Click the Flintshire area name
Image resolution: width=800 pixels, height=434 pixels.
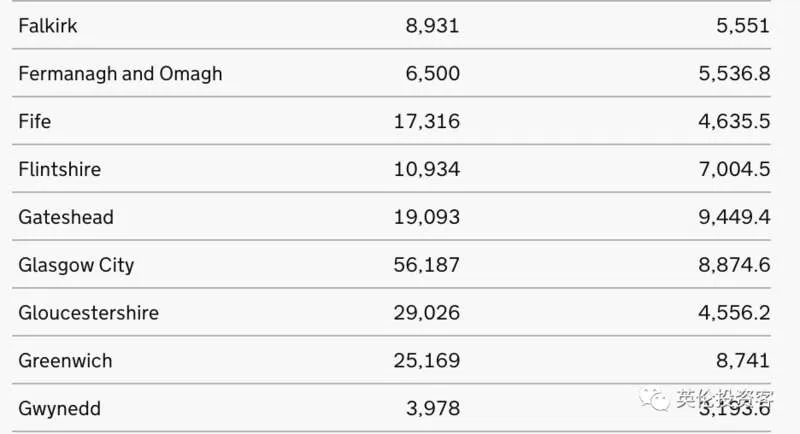pos(60,169)
